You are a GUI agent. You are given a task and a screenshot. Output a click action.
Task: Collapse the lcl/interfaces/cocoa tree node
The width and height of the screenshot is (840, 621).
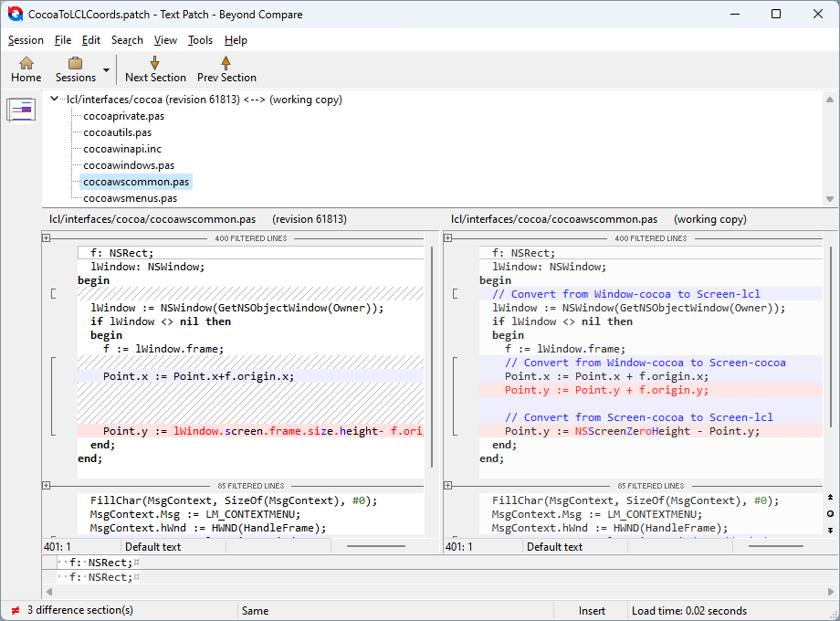pyautogui.click(x=56, y=100)
